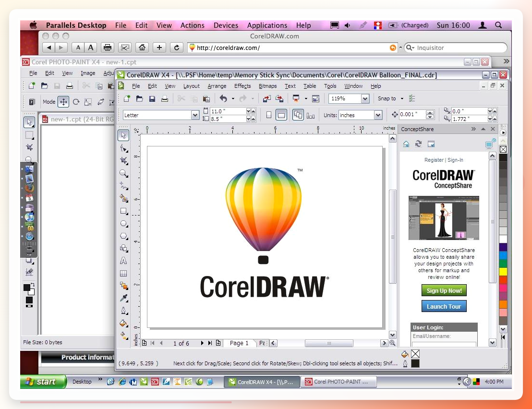Image resolution: width=532 pixels, height=409 pixels.
Task: Select the Ellipse tool in CorelDRAW toolbox
Action: click(x=123, y=224)
